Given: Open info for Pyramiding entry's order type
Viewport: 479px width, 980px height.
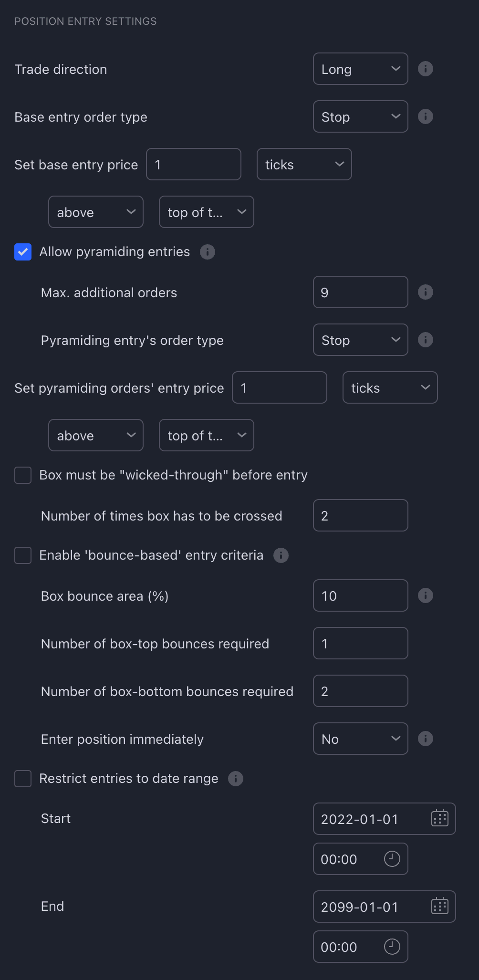Looking at the screenshot, I should pos(425,340).
